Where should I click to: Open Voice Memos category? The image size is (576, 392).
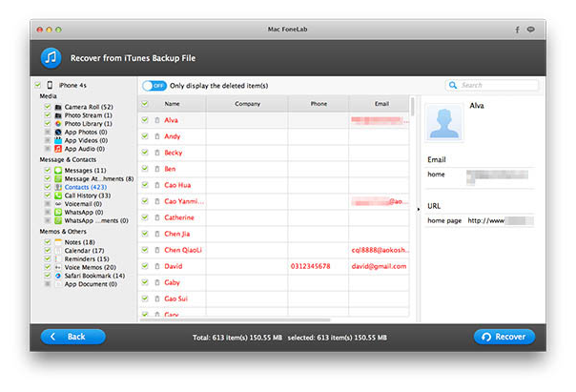[x=90, y=267]
